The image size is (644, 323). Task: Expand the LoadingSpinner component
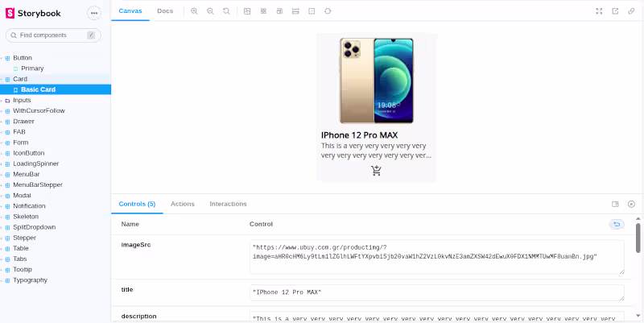35,164
